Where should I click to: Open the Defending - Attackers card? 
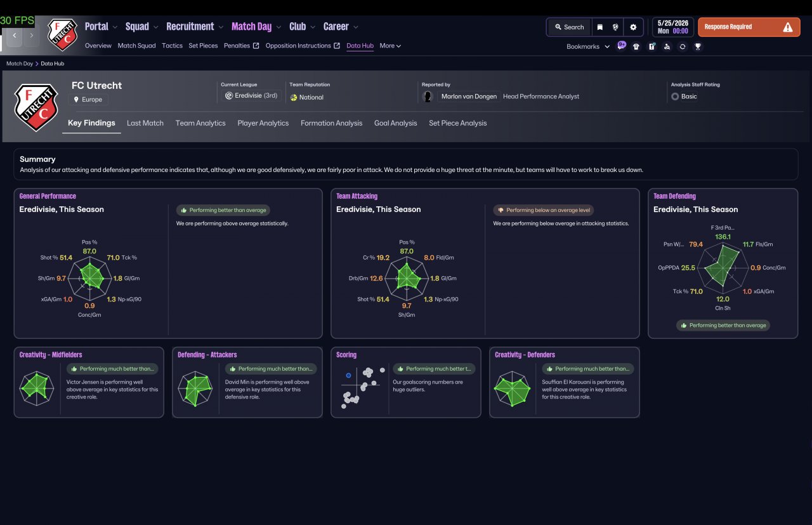coord(247,382)
